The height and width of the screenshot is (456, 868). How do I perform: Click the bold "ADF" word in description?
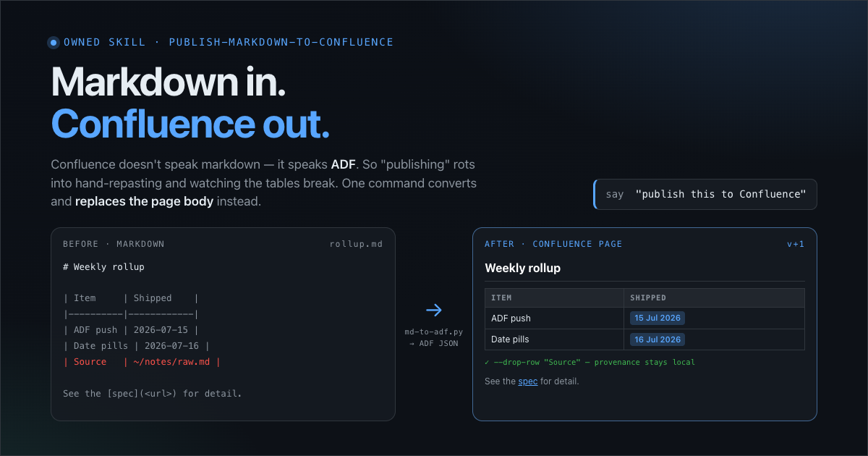[x=343, y=164]
